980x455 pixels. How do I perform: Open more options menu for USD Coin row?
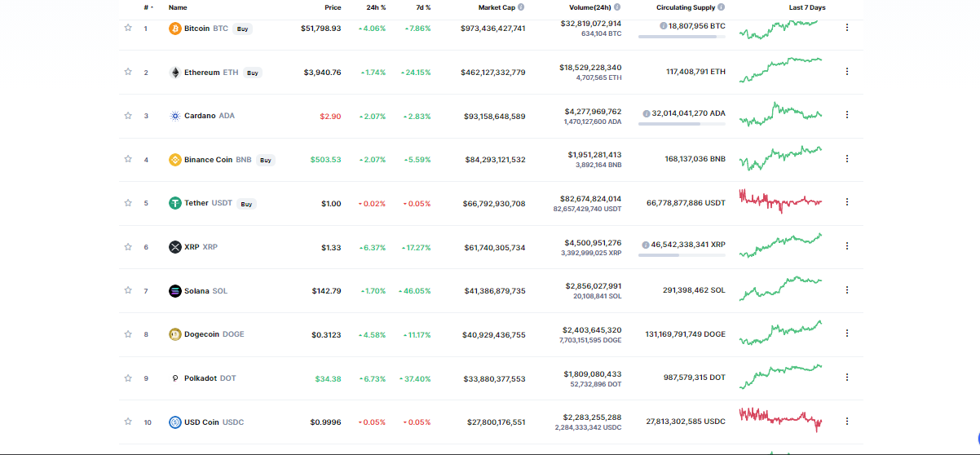click(x=847, y=421)
